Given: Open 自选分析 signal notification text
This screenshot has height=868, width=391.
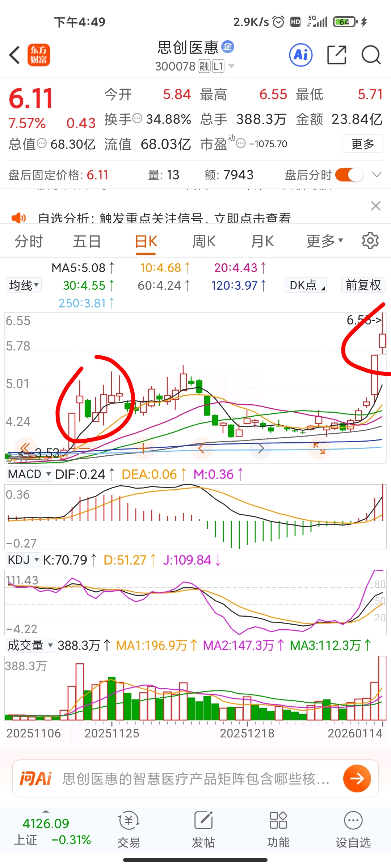Looking at the screenshot, I should coord(164,218).
